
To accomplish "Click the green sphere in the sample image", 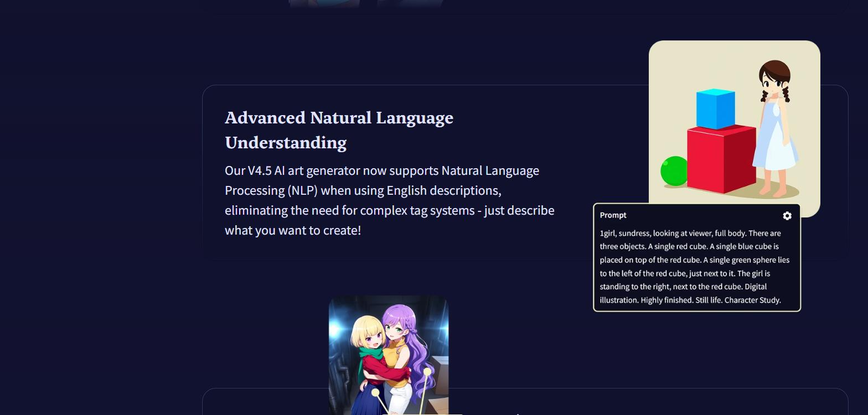I will coord(674,171).
